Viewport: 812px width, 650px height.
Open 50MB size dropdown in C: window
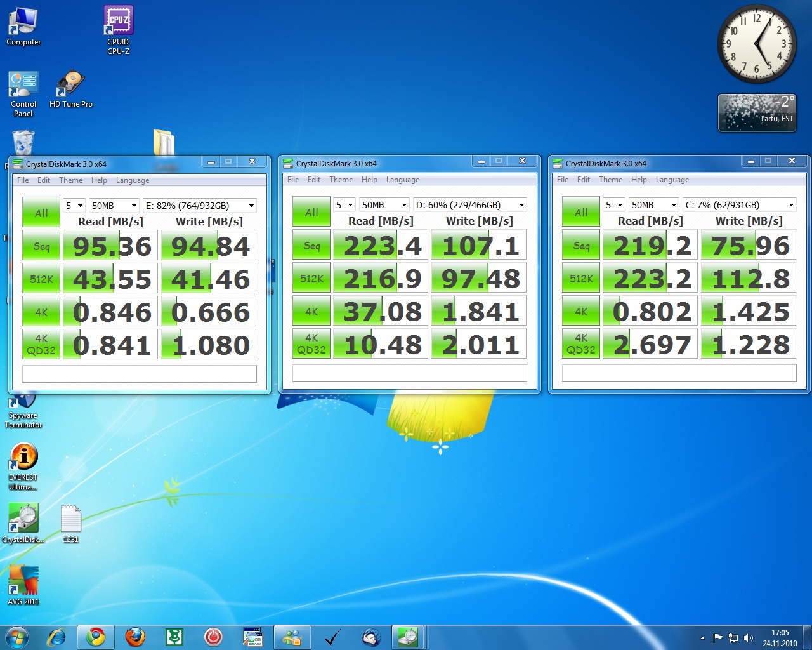(x=654, y=205)
